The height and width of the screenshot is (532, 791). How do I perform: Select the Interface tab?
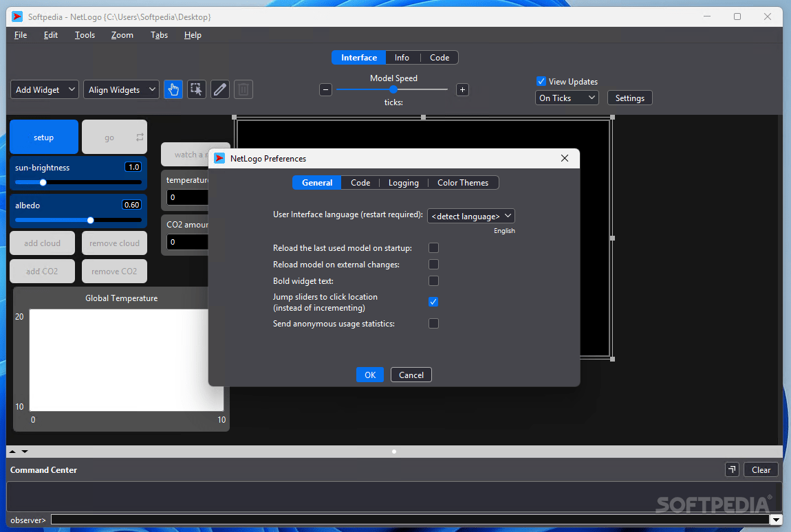coord(358,58)
